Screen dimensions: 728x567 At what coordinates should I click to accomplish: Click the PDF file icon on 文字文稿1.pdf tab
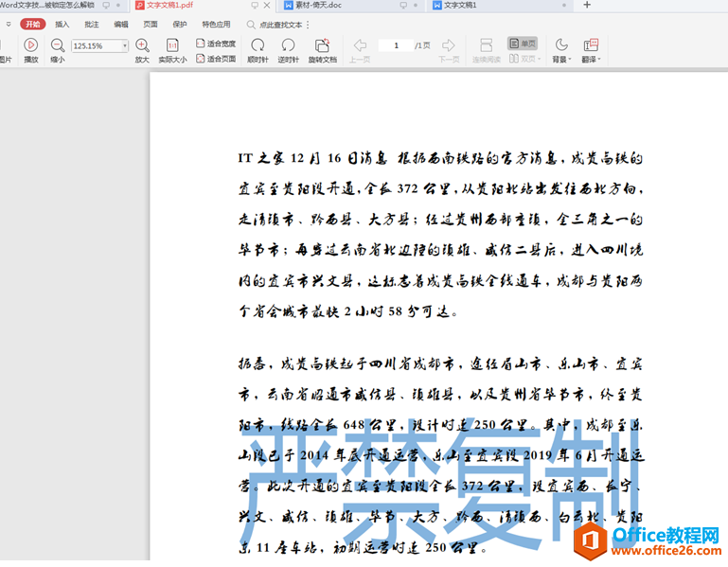click(x=139, y=5)
